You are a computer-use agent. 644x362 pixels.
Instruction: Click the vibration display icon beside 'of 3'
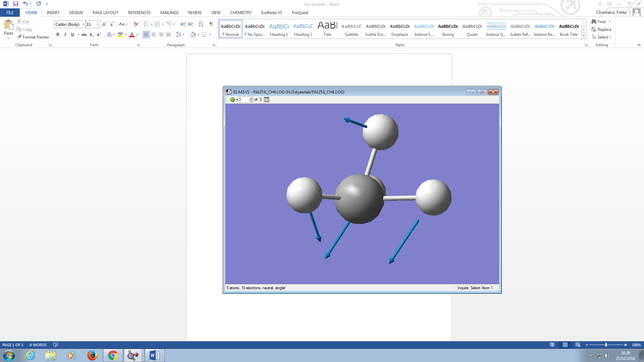point(267,100)
